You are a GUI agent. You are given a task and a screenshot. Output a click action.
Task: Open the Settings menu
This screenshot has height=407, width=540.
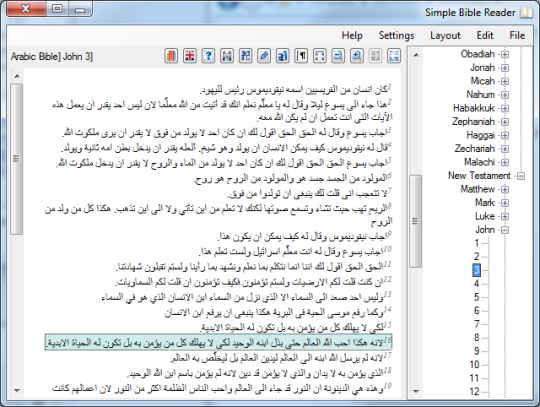click(x=396, y=35)
